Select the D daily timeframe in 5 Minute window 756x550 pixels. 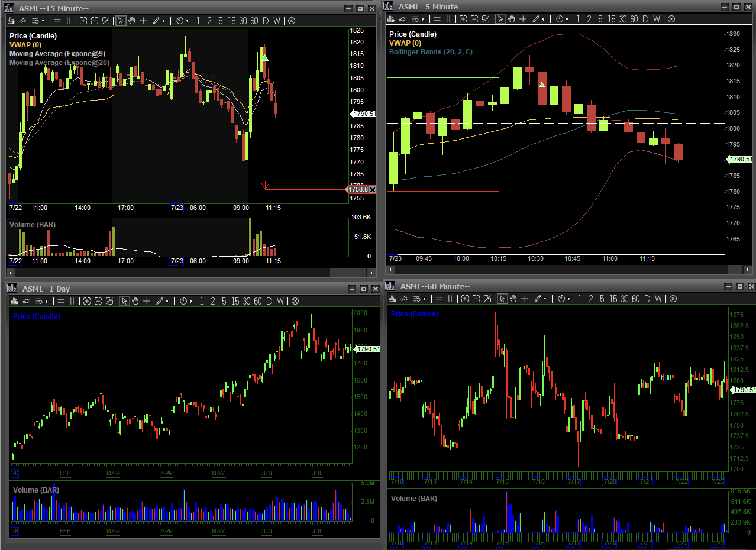645,19
